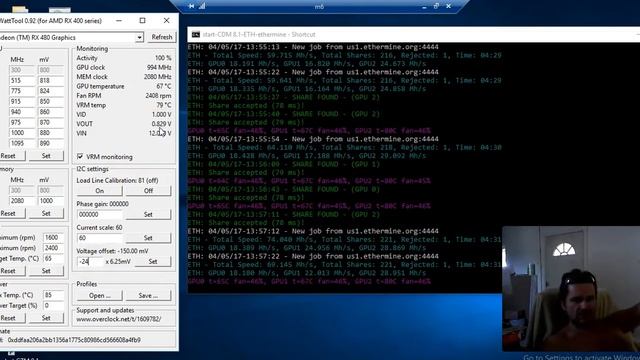
Task: Click Set under the GPU clock table
Action: tap(46, 156)
